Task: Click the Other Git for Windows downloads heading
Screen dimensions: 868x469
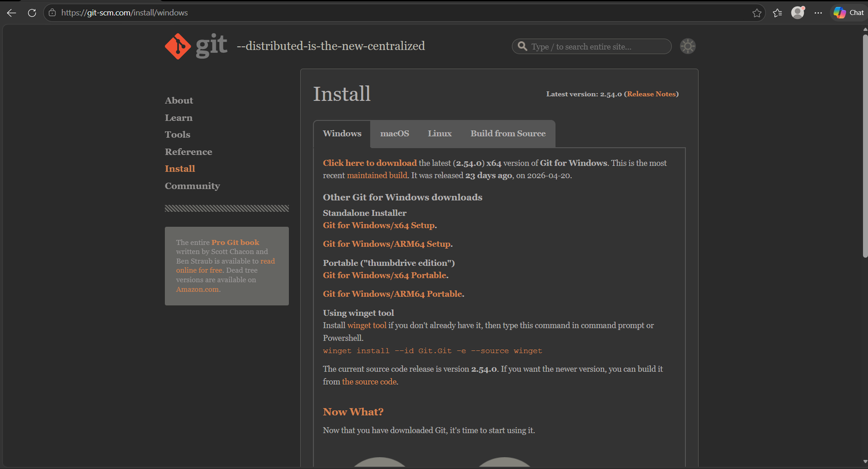Action: tap(403, 198)
